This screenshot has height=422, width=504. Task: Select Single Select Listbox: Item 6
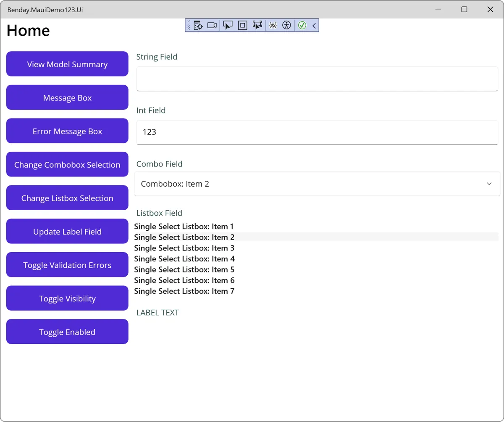click(316, 280)
